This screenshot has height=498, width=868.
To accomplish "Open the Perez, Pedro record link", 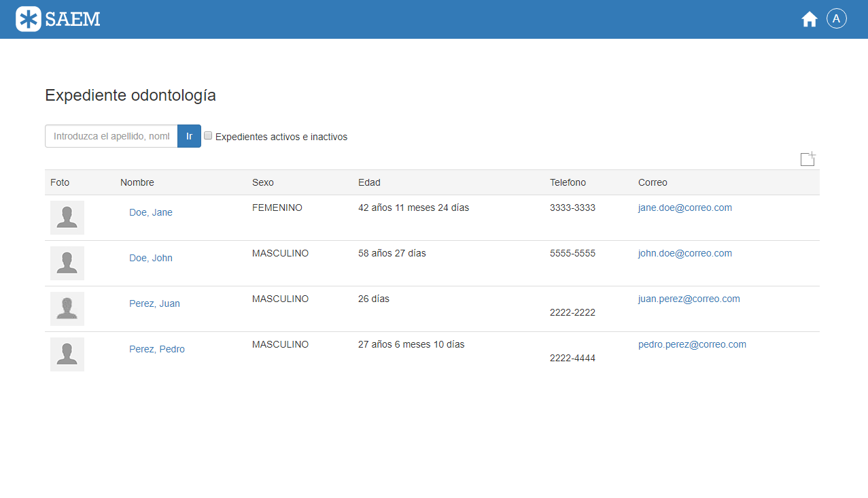I will point(157,349).
